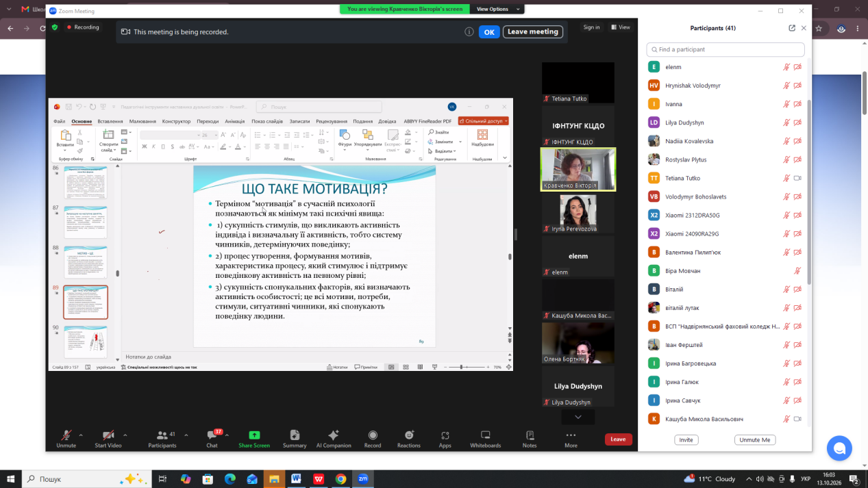
Task: Toggle Italic in the shared PowerPoint ribbon
Action: tap(154, 146)
